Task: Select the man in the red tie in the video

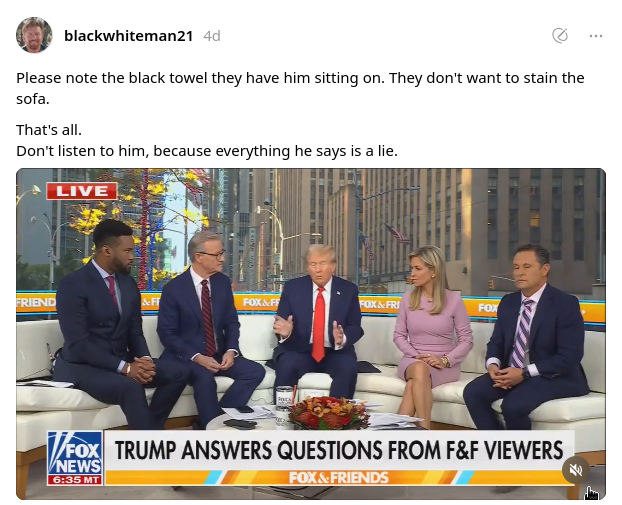Action: [x=319, y=317]
